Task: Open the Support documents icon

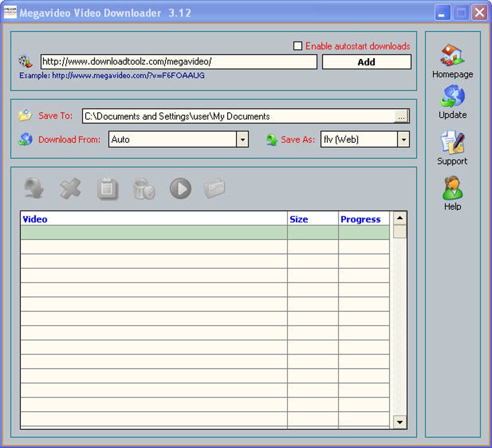Action: pos(452,142)
